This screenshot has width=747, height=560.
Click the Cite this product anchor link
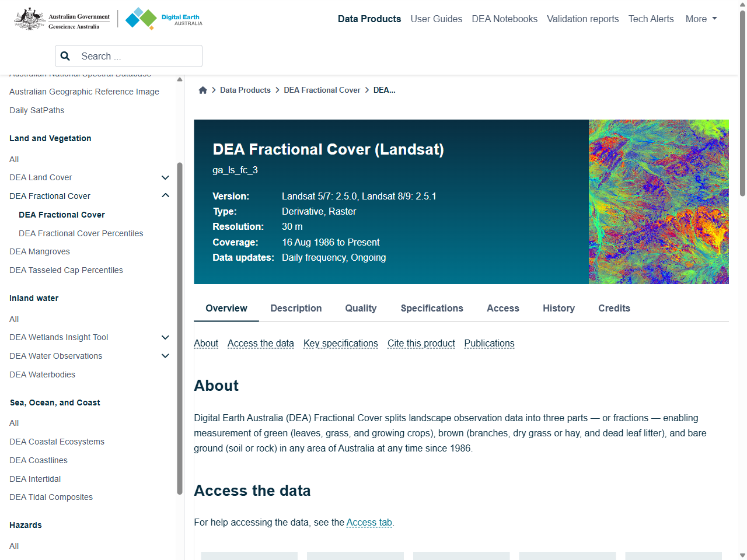(421, 344)
